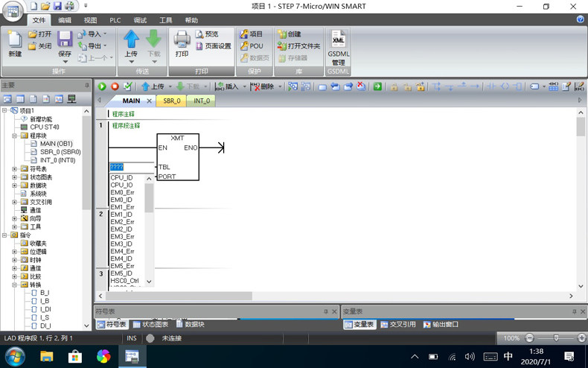
Task: Click the 保存 floppy disk icon in ribbon
Action: [x=65, y=39]
